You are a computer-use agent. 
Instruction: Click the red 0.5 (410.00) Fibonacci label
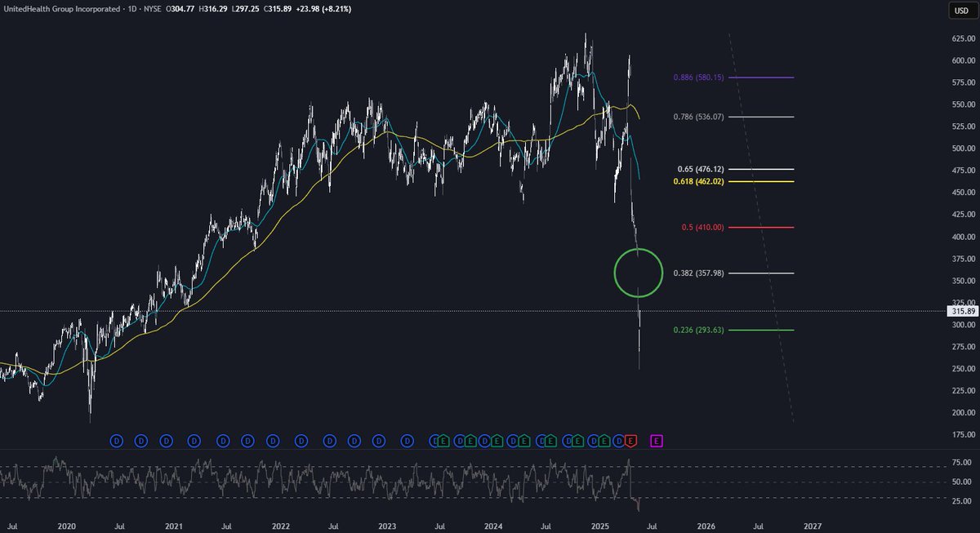coord(703,227)
